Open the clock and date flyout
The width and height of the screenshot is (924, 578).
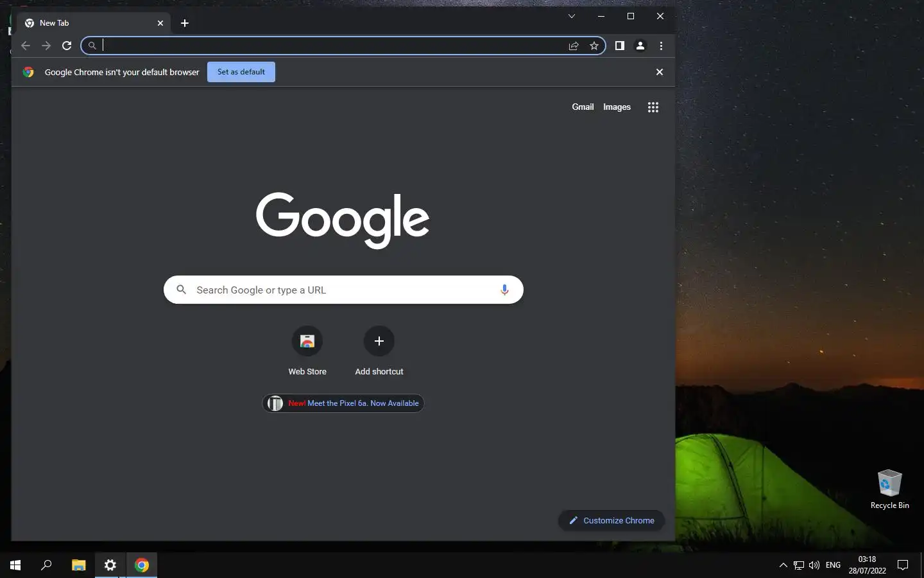point(867,565)
